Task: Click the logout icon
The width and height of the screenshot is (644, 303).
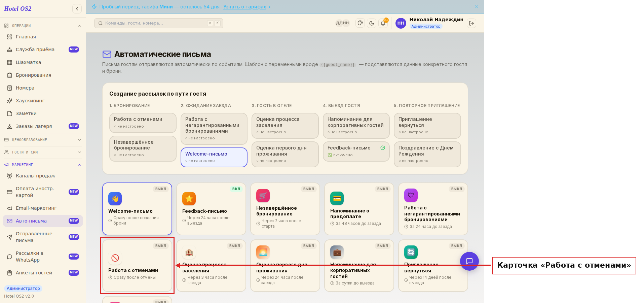Action: pos(471,23)
